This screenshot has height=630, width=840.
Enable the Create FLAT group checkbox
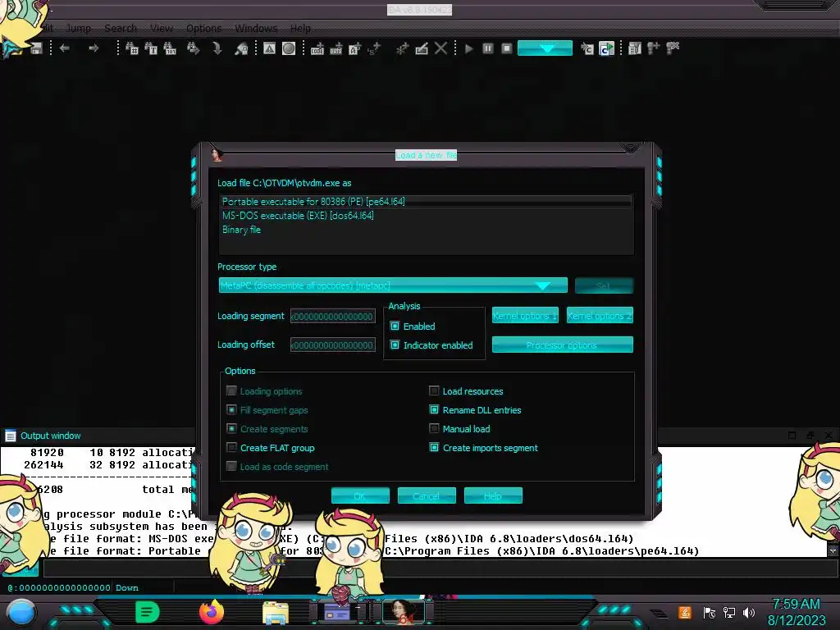(231, 447)
